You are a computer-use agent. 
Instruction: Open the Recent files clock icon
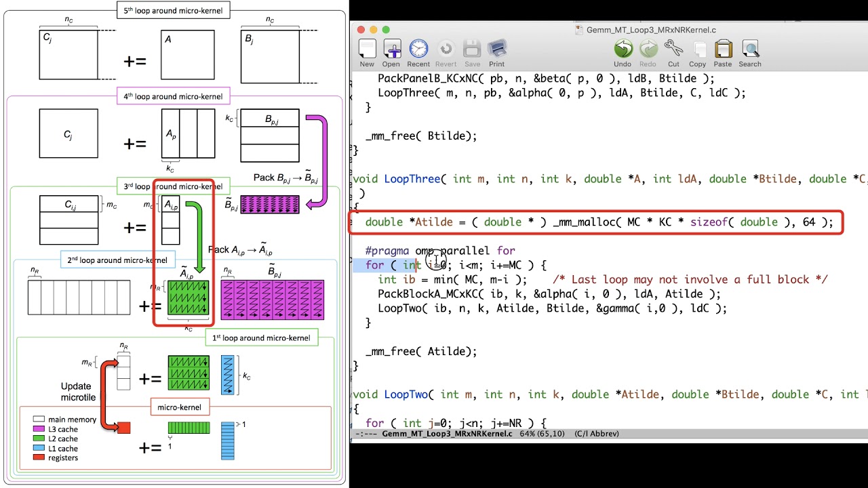(x=418, y=49)
